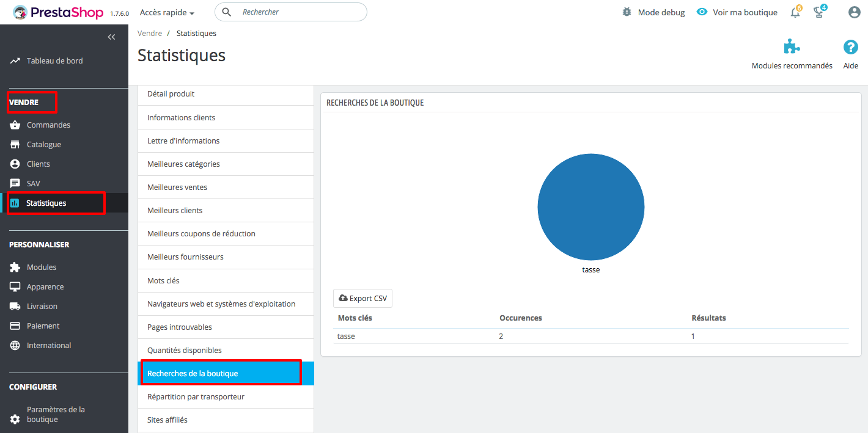This screenshot has width=868, height=433.
Task: Click into the Rechercher search field
Action: [300, 12]
